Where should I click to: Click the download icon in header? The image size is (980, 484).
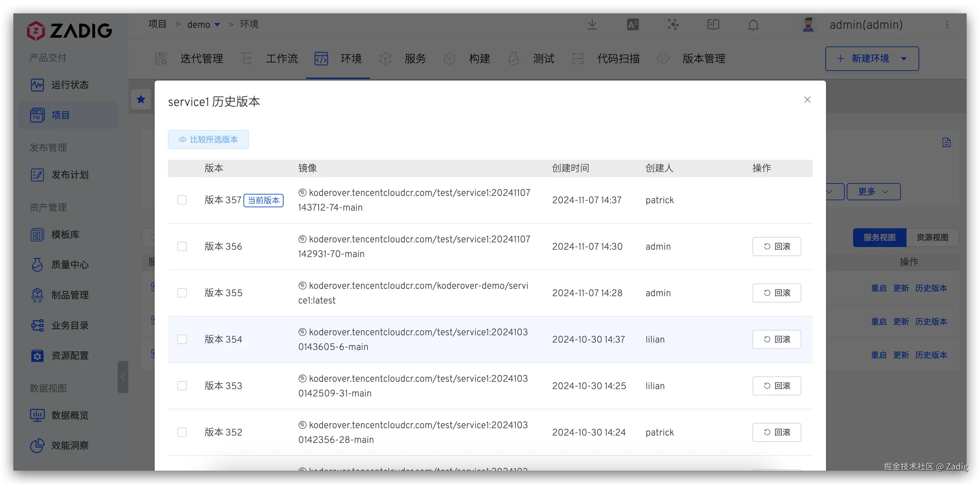click(592, 25)
